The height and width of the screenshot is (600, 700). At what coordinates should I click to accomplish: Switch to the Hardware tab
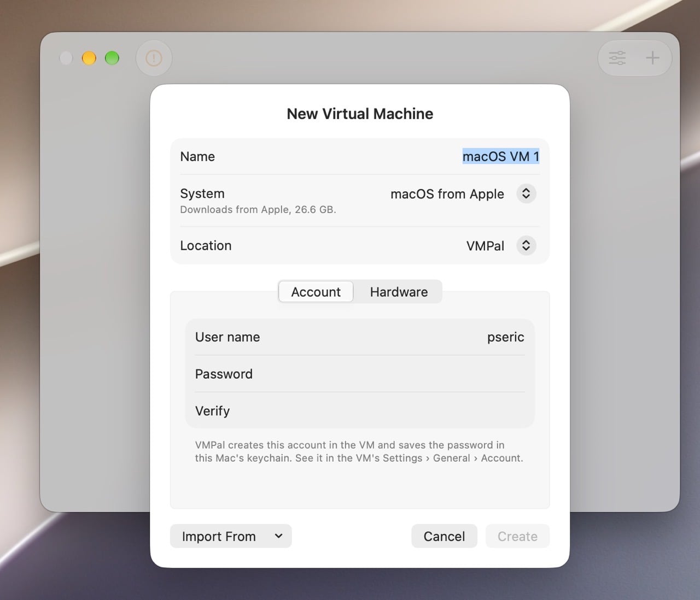point(399,292)
